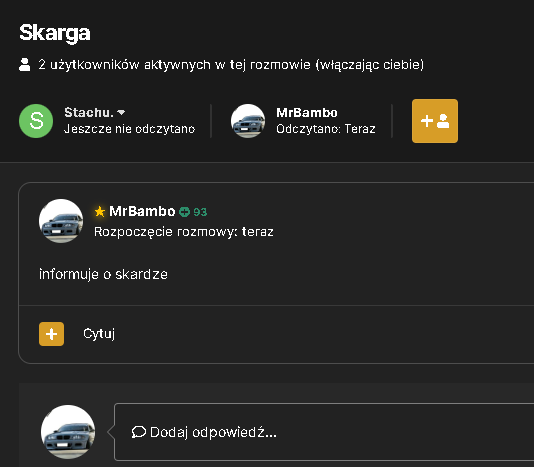
Task: Click the gold star rank icon
Action: tap(100, 212)
